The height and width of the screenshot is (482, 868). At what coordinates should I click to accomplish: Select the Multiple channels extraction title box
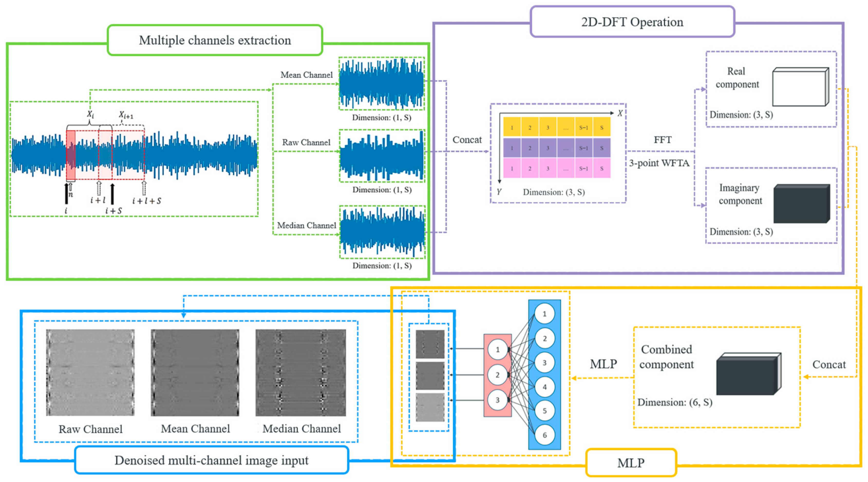215,40
